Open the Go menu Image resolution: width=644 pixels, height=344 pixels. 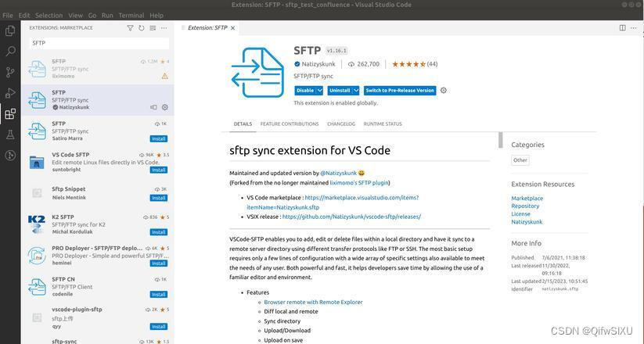pos(92,15)
